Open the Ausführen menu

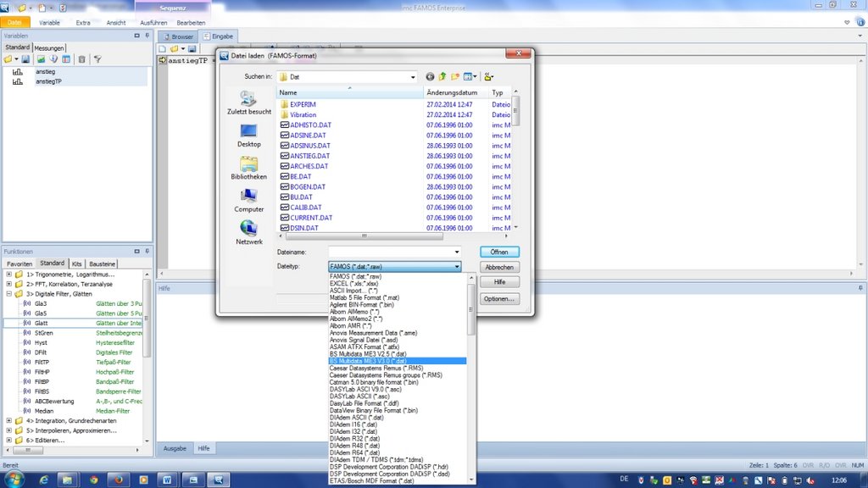tap(153, 23)
